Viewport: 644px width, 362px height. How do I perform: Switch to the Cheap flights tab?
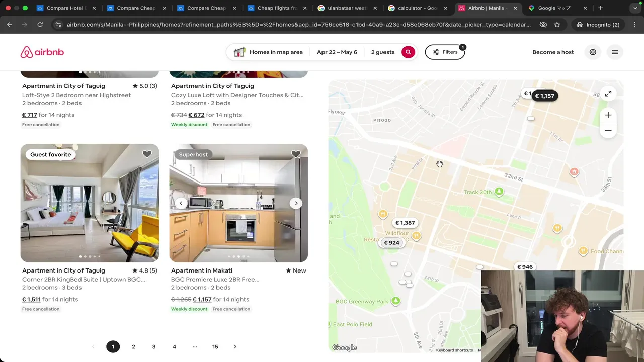point(277,8)
